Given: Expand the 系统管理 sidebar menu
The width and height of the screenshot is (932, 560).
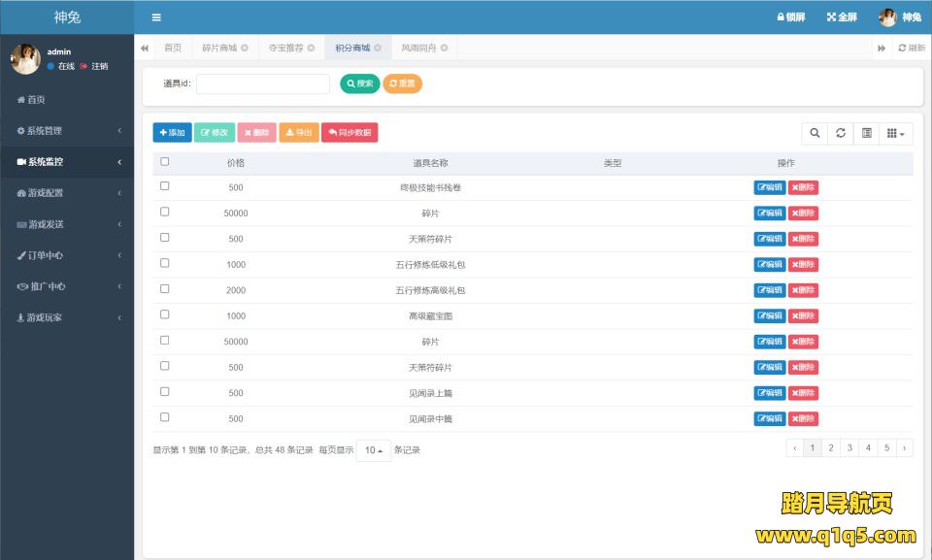Looking at the screenshot, I should [67, 131].
